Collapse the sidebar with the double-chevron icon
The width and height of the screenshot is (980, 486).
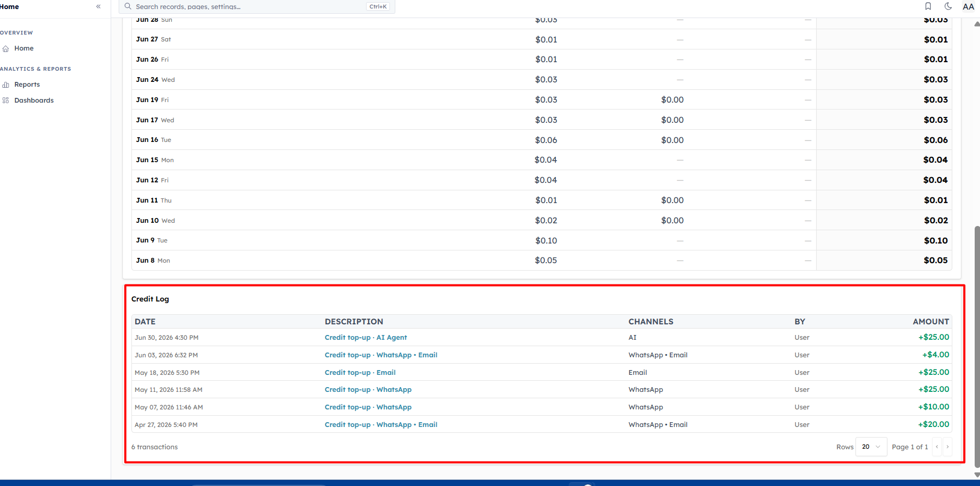98,6
